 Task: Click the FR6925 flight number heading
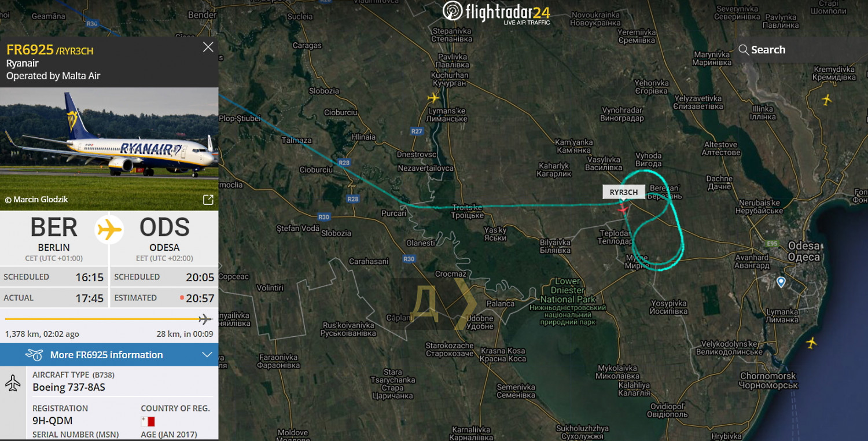[30, 50]
